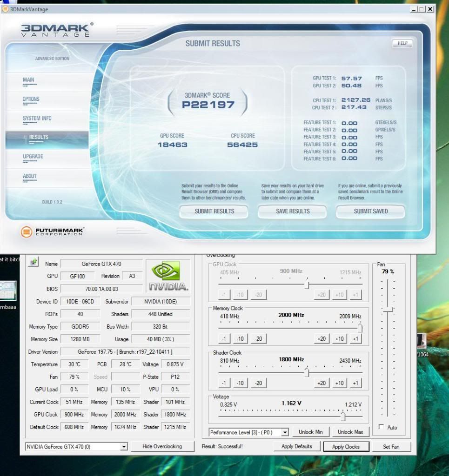Click the Fan speed vertical slider handle
The width and height of the screenshot is (449, 476).
388,309
